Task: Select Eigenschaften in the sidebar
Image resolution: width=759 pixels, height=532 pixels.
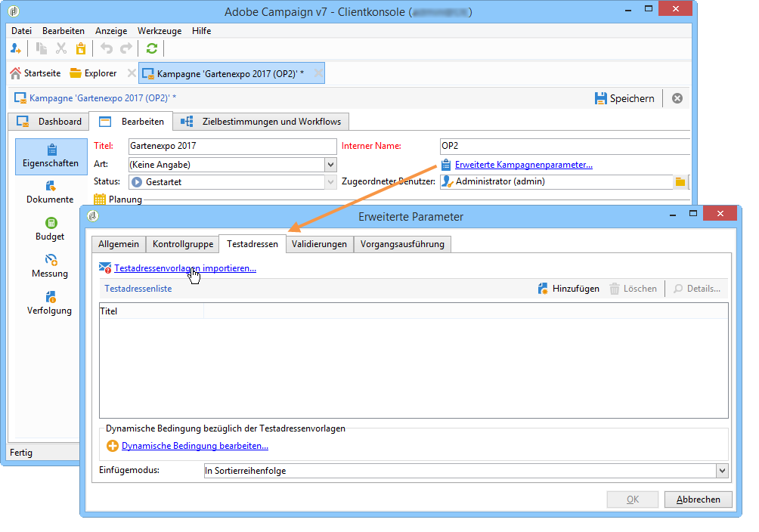Action: pyautogui.click(x=51, y=156)
